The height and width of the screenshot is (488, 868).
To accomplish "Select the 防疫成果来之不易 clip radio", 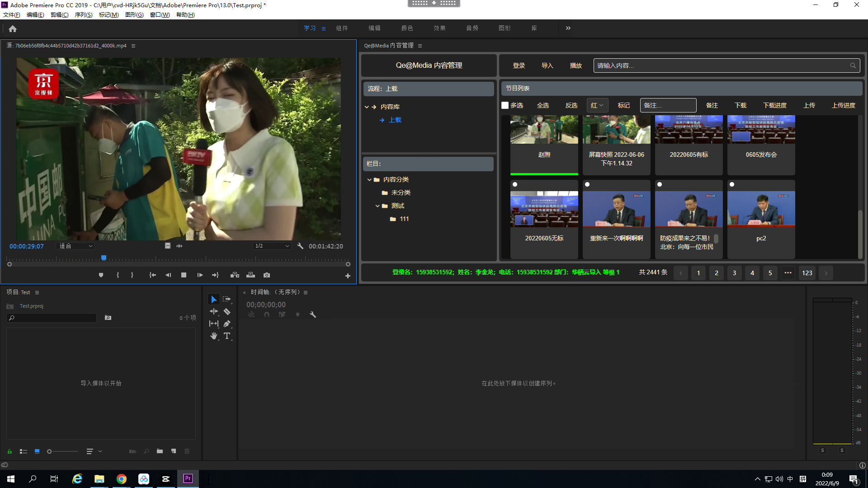I will coord(660,184).
